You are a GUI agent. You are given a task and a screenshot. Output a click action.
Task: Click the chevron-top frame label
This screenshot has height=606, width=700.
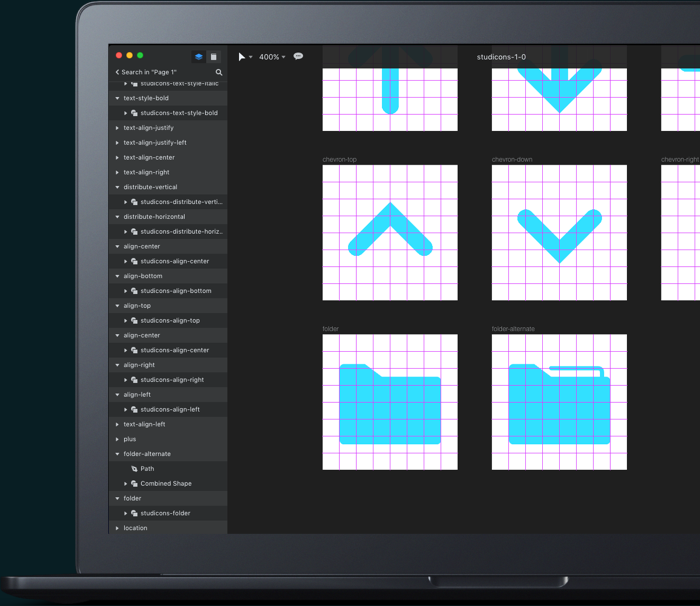coord(339,159)
